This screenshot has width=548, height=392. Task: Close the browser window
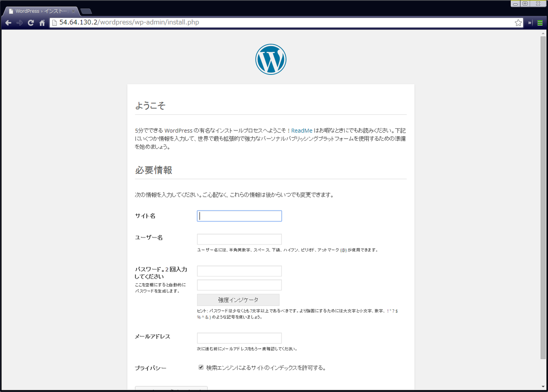tap(538, 3)
